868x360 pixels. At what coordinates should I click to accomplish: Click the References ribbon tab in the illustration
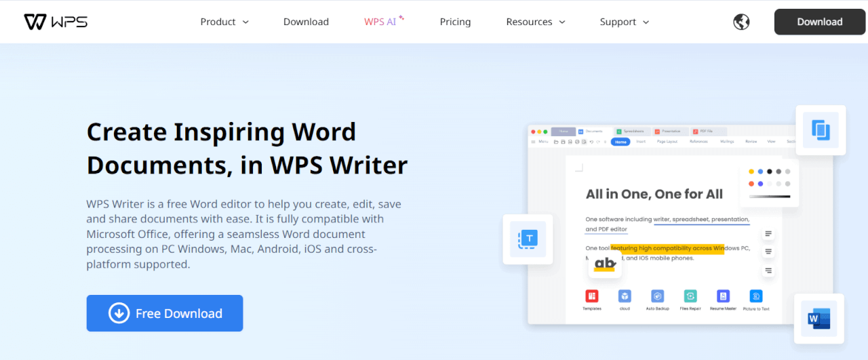point(698,142)
